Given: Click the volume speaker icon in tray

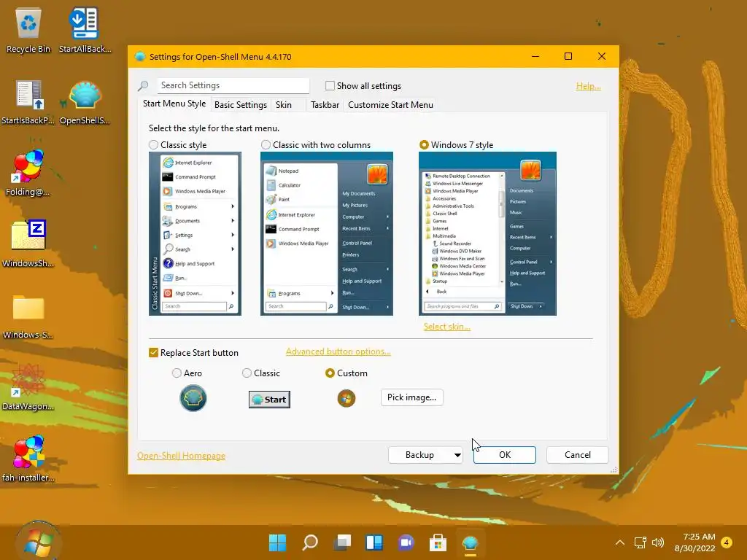Looking at the screenshot, I should (x=658, y=542).
